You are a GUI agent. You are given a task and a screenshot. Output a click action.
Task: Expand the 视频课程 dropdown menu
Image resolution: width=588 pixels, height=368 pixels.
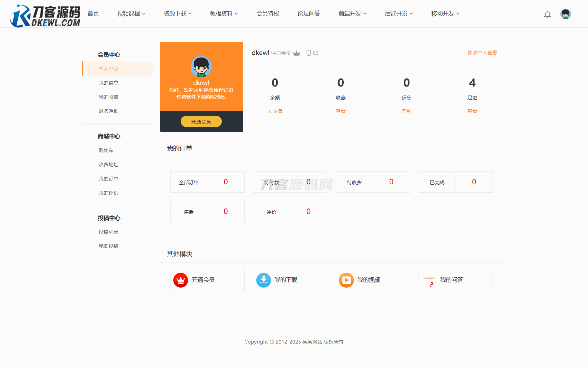click(131, 14)
